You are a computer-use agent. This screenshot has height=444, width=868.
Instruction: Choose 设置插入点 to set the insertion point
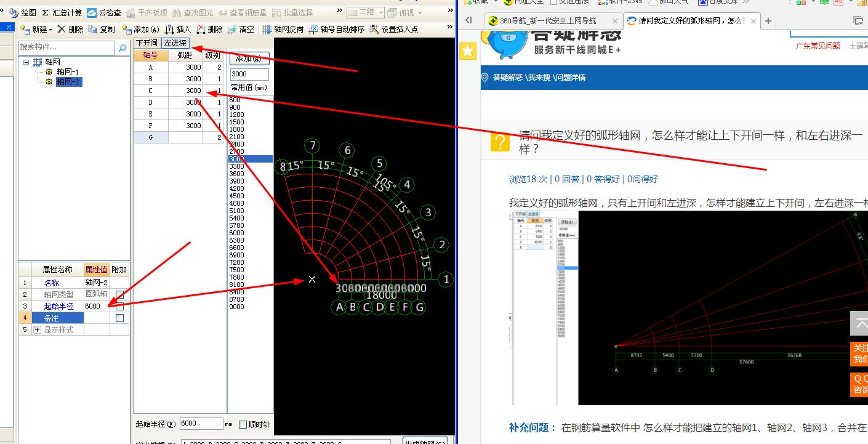[x=394, y=29]
